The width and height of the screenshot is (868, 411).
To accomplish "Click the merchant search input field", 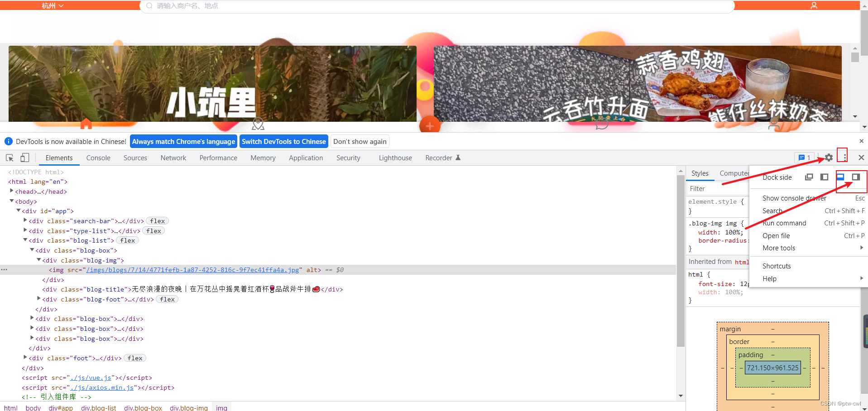I will (437, 6).
